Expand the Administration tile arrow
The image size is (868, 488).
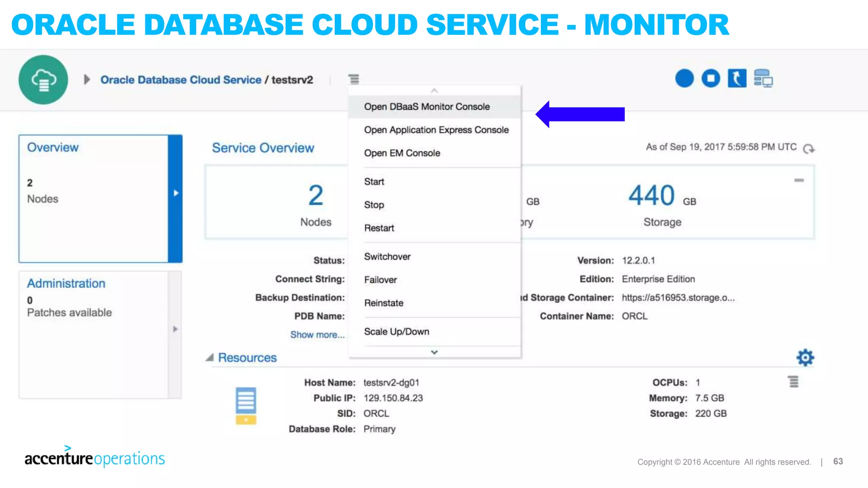pos(175,329)
